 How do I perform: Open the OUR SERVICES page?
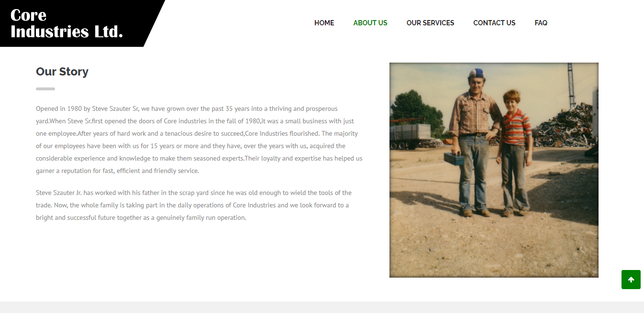tap(430, 23)
